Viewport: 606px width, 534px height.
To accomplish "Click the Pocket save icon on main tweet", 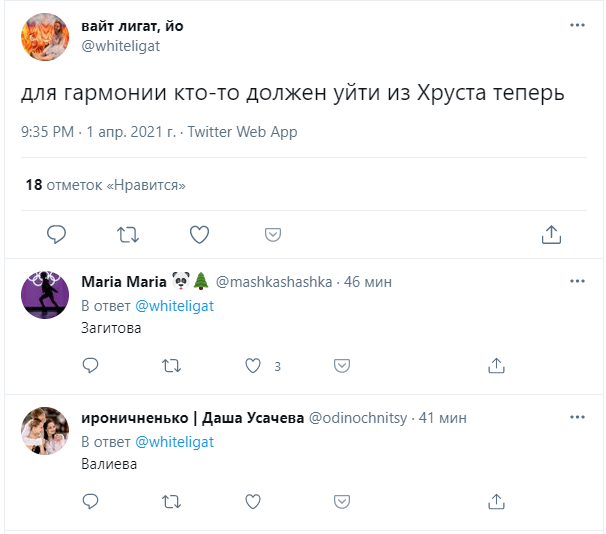I will tap(272, 234).
